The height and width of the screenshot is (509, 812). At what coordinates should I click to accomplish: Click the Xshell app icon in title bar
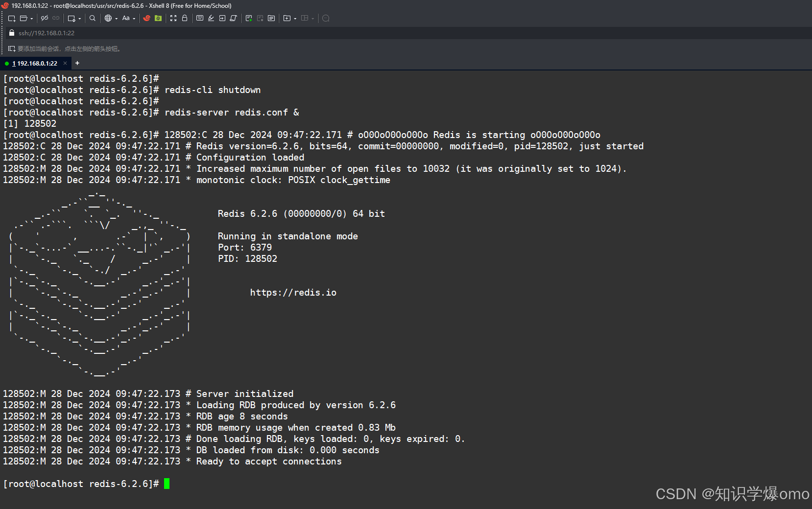click(x=5, y=5)
